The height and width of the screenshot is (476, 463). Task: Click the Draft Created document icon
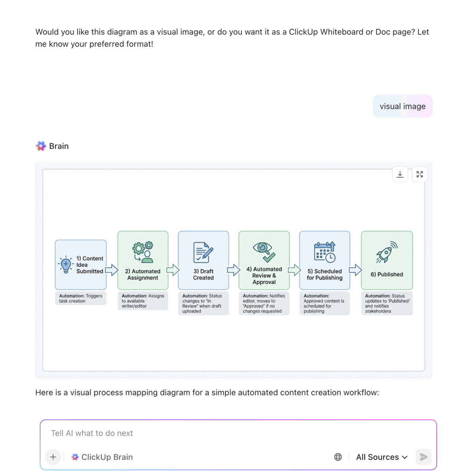[x=203, y=252]
